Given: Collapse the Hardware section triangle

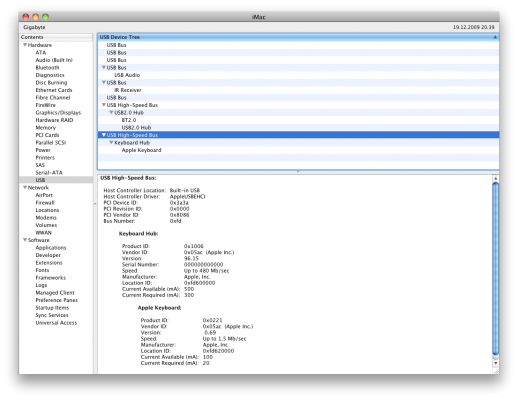Looking at the screenshot, I should 25,45.
